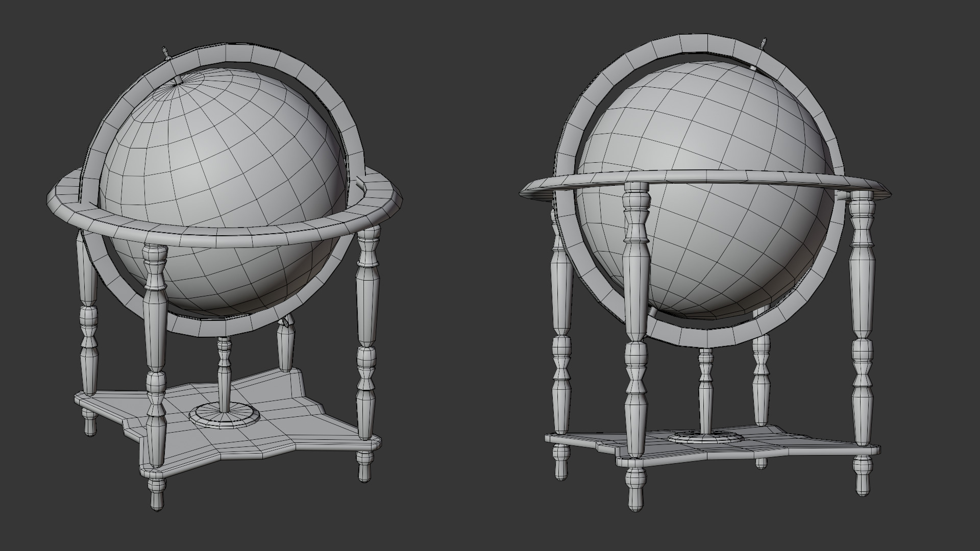This screenshot has height=551, width=980.
Task: Select the axis pin atop the right globe
Action: 764,45
